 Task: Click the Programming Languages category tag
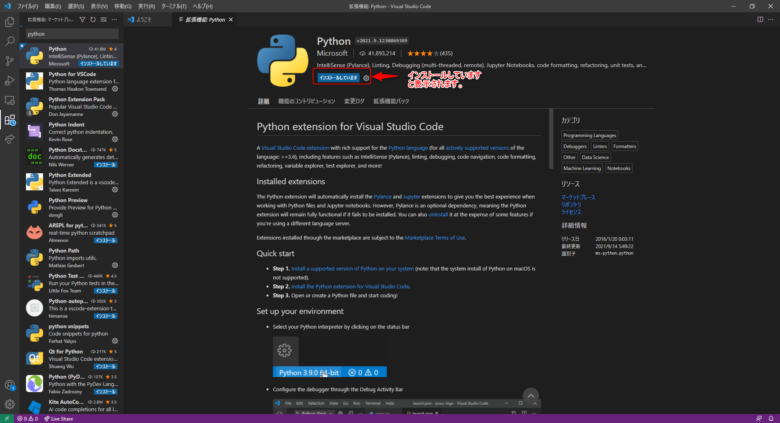pos(589,135)
